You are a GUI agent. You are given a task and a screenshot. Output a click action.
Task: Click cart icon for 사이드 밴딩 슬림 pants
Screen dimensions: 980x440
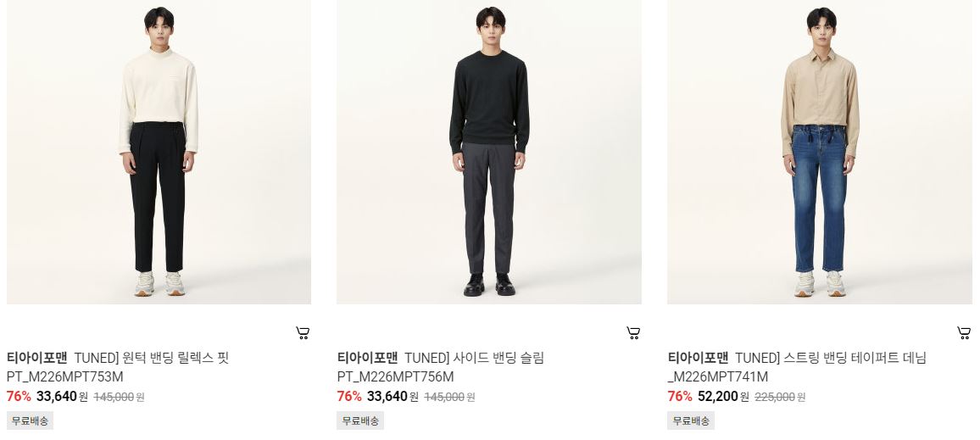point(633,333)
